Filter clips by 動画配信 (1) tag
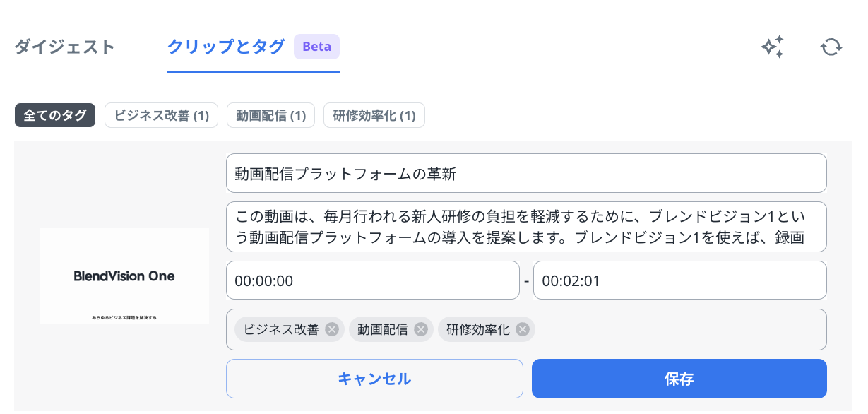 [x=270, y=115]
